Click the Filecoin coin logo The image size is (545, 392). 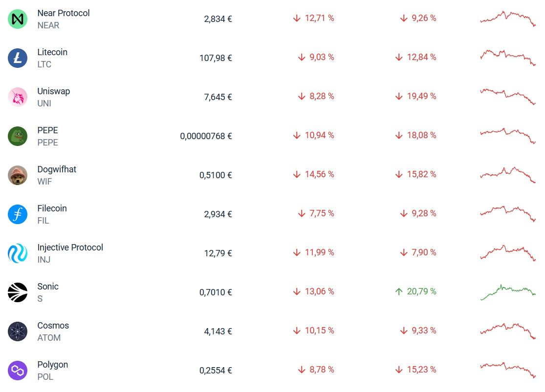18,214
